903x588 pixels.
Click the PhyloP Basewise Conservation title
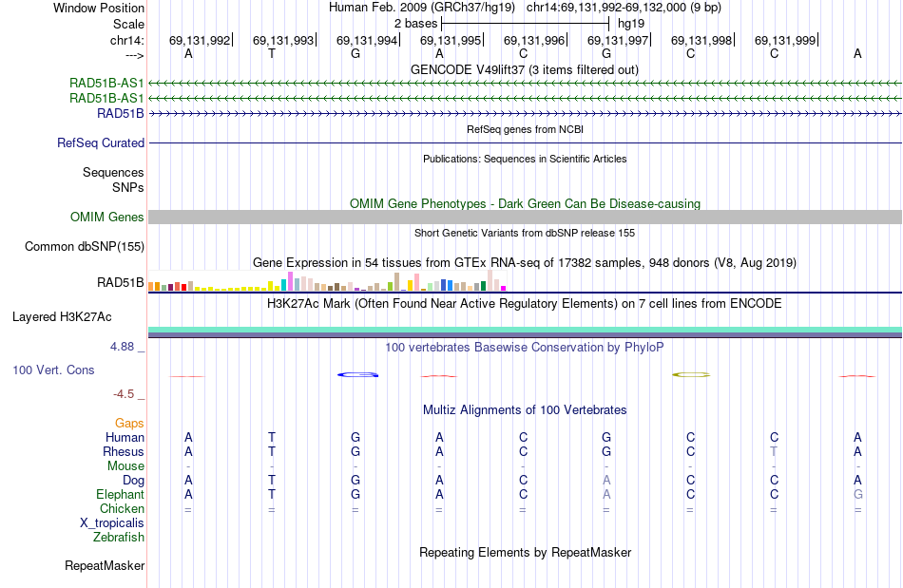tap(524, 348)
